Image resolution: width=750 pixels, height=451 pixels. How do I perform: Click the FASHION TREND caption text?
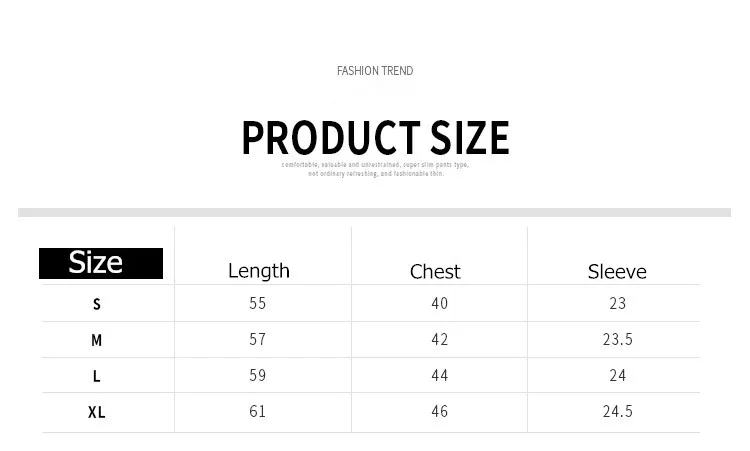(x=375, y=71)
